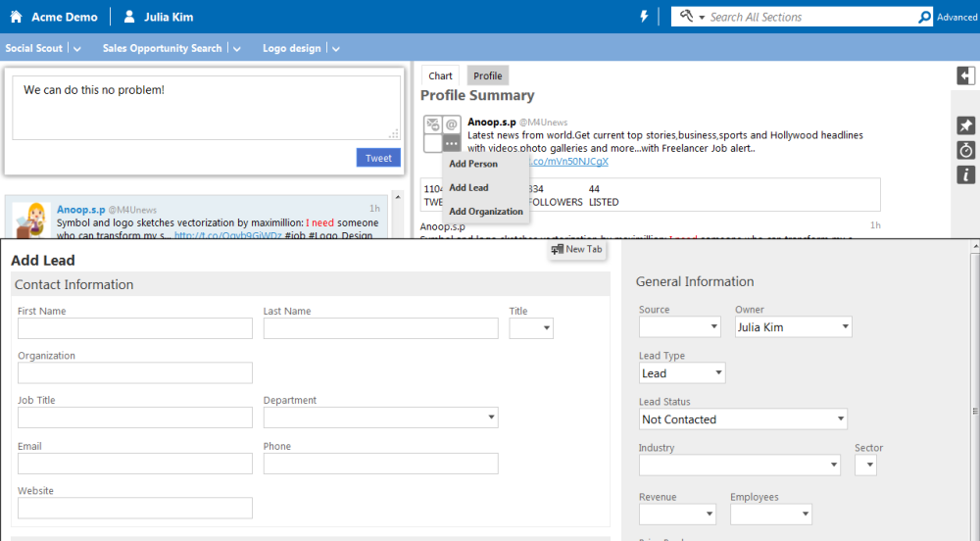Select Add Person from the context menu
Image resolution: width=980 pixels, height=541 pixels.
tap(473, 164)
